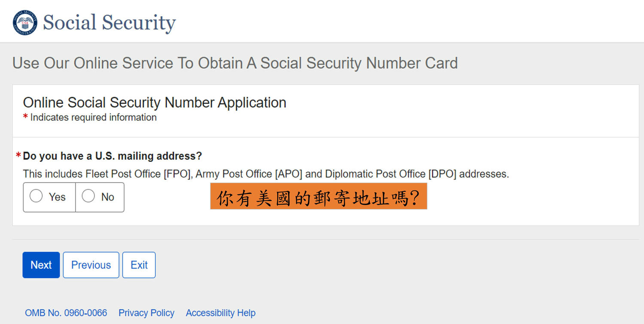Click the page title about obtaining a card
The image size is (644, 324).
235,63
